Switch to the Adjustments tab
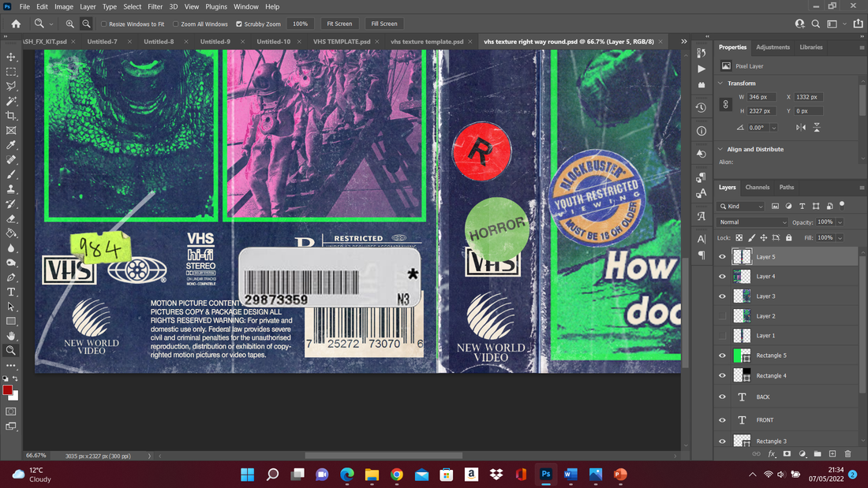Viewport: 868px width, 488px height. click(773, 47)
